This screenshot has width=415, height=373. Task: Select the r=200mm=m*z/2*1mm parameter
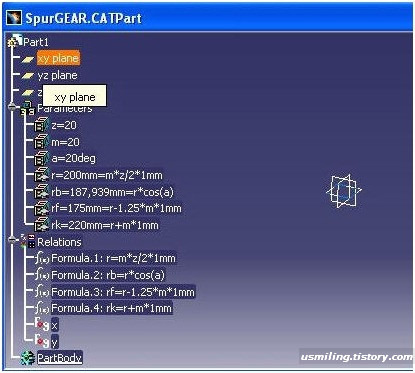pos(107,175)
